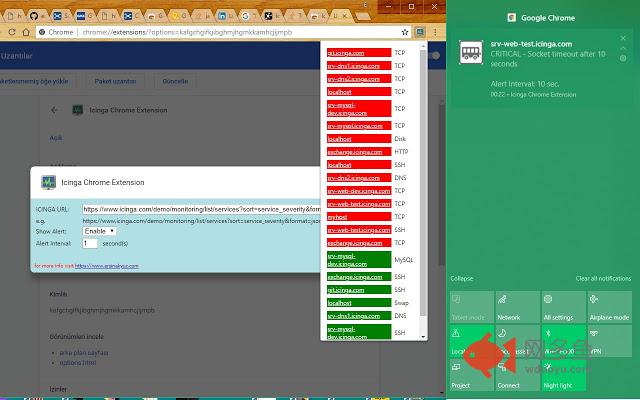Screen dimensions: 640x400
Task: Open the Chrome three-dot menu
Action: tap(437, 32)
